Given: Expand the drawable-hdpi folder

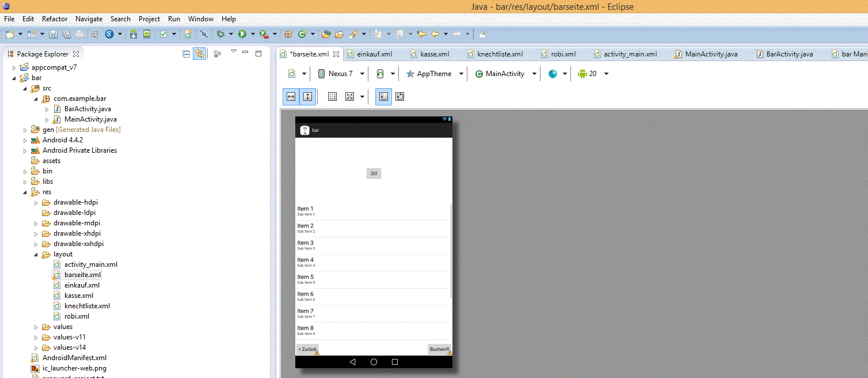Looking at the screenshot, I should pos(36,202).
